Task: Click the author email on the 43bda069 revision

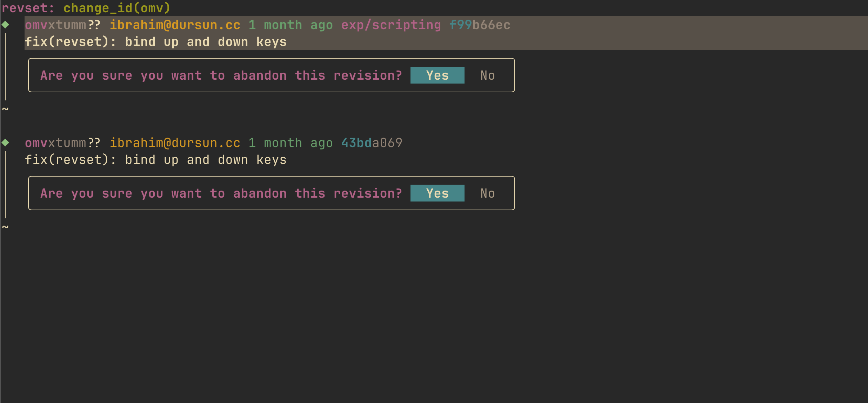Action: pos(175,143)
